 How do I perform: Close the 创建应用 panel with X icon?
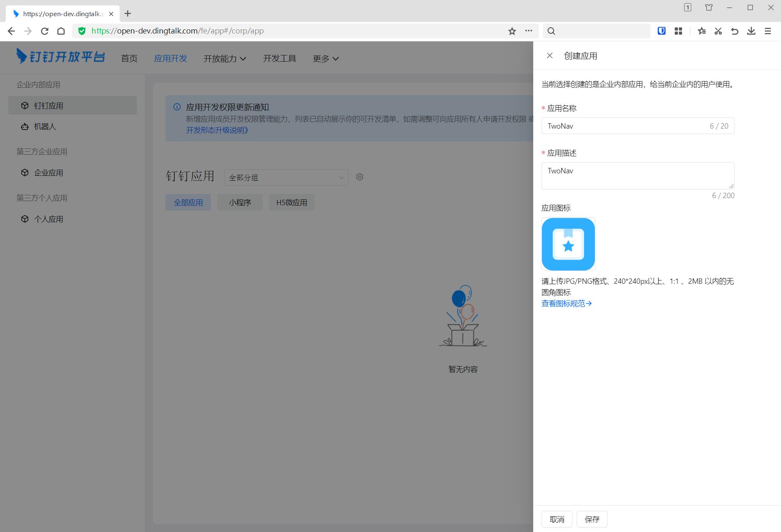pyautogui.click(x=549, y=56)
